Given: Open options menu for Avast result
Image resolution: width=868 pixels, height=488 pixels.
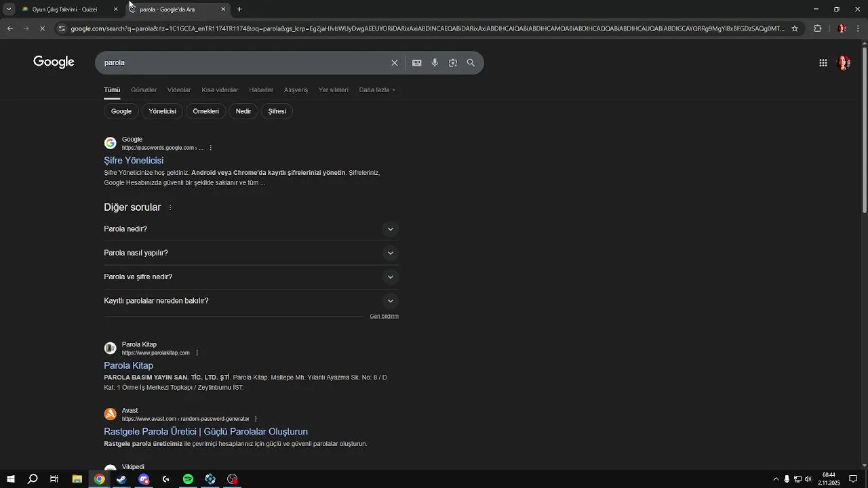Looking at the screenshot, I should (256, 419).
